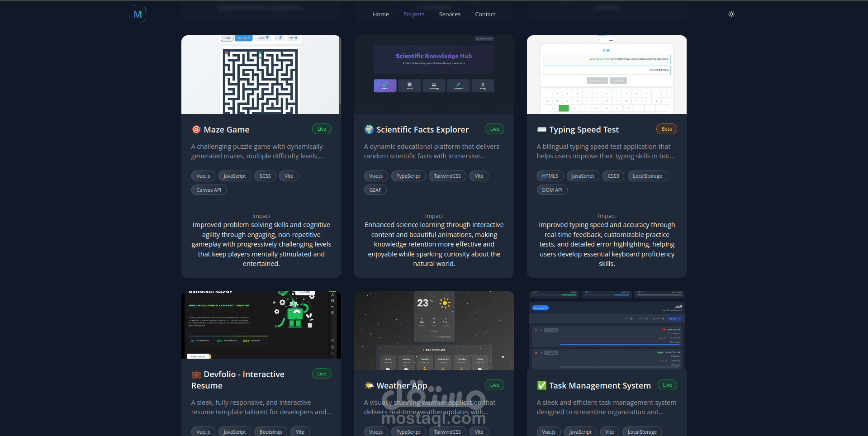Open the Typing Speed Test preview thumbnail
The height and width of the screenshot is (436, 868).
point(607,75)
